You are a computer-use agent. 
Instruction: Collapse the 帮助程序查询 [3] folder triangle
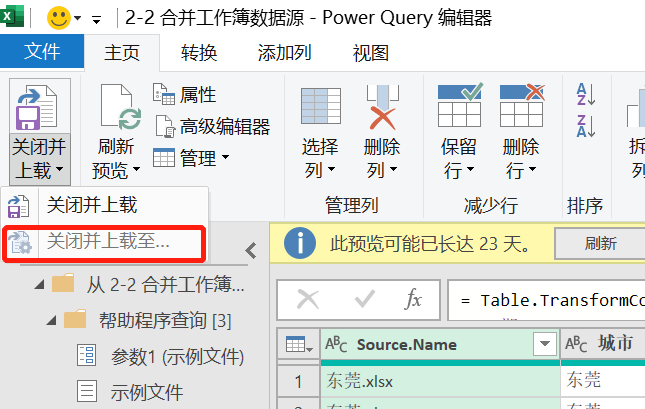[51, 320]
